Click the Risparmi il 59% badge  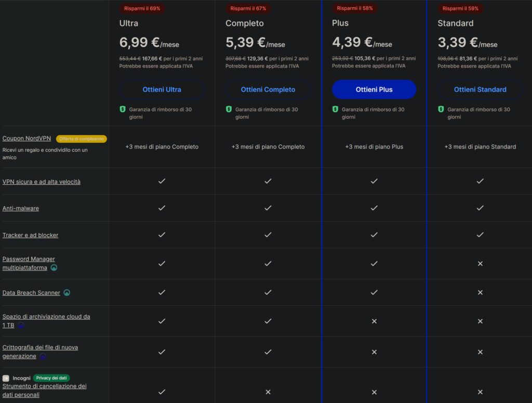460,8
